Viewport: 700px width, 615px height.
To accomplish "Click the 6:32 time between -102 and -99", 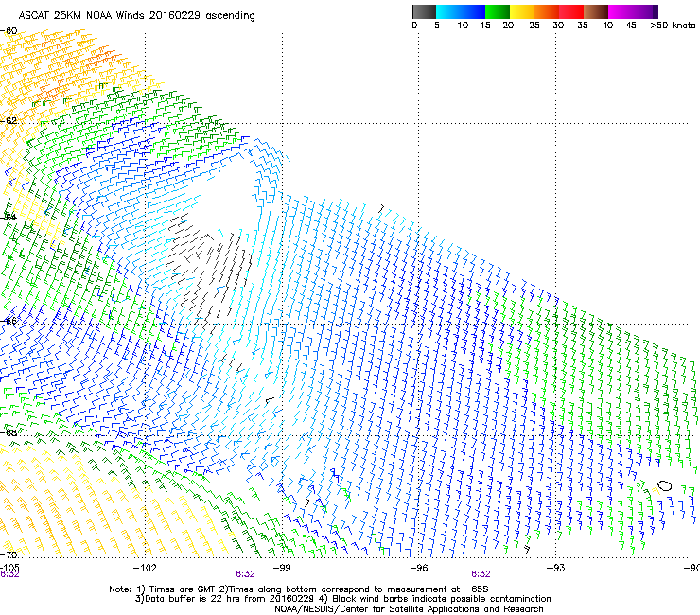I will tap(245, 574).
